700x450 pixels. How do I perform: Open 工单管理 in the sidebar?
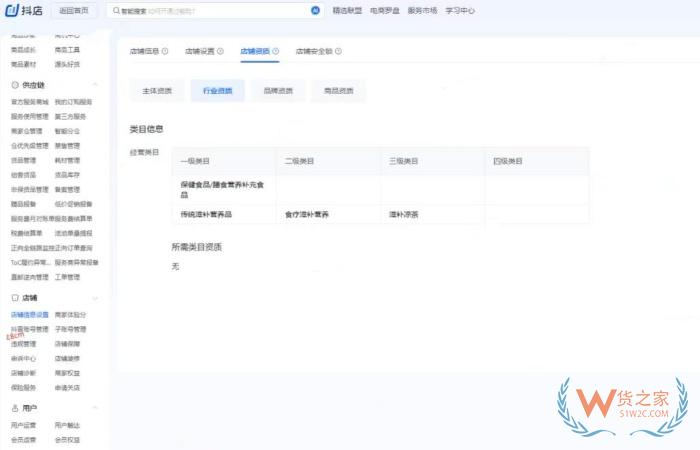click(x=67, y=277)
